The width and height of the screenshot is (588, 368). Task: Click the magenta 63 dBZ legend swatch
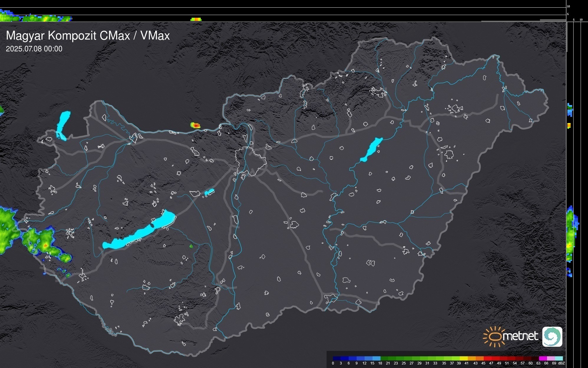(543, 358)
